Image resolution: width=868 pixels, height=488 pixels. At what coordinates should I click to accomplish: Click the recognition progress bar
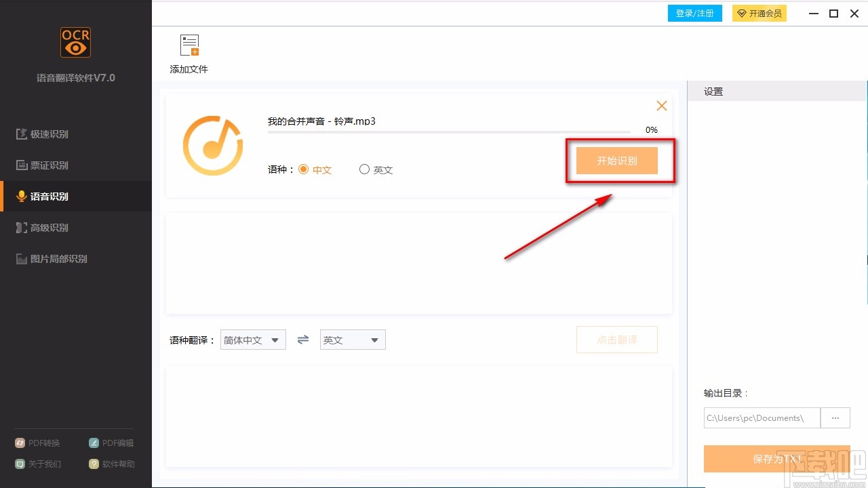(x=449, y=132)
